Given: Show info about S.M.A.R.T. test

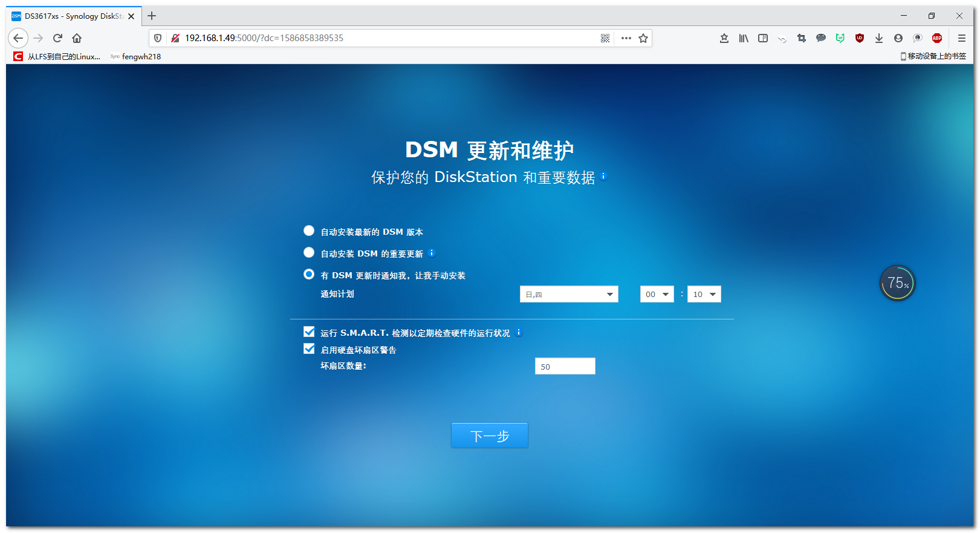Looking at the screenshot, I should 519,332.
